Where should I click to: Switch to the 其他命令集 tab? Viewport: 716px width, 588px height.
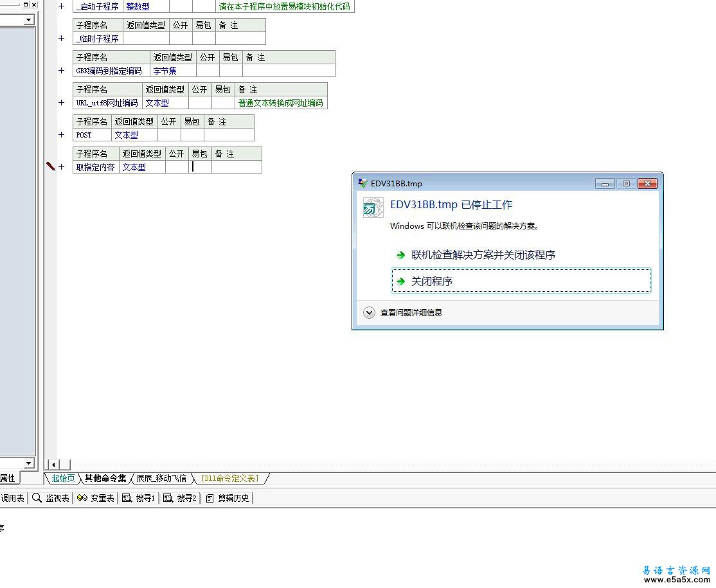(x=105, y=479)
